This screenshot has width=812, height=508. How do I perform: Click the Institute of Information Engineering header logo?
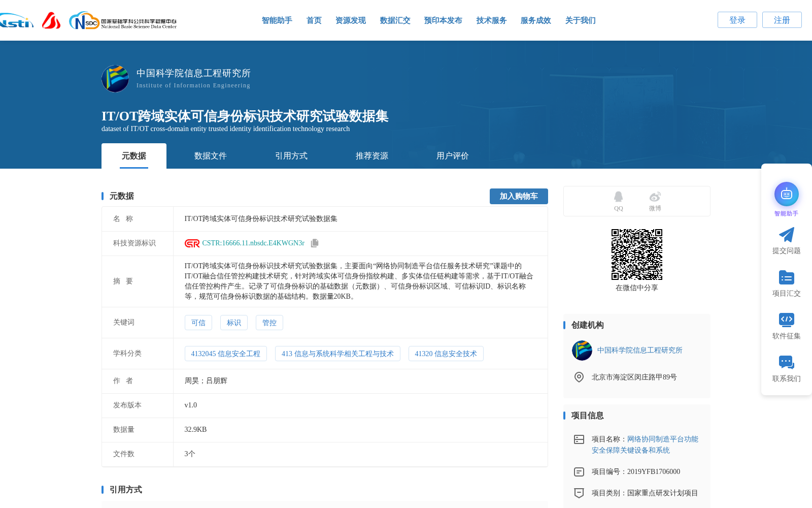115,79
